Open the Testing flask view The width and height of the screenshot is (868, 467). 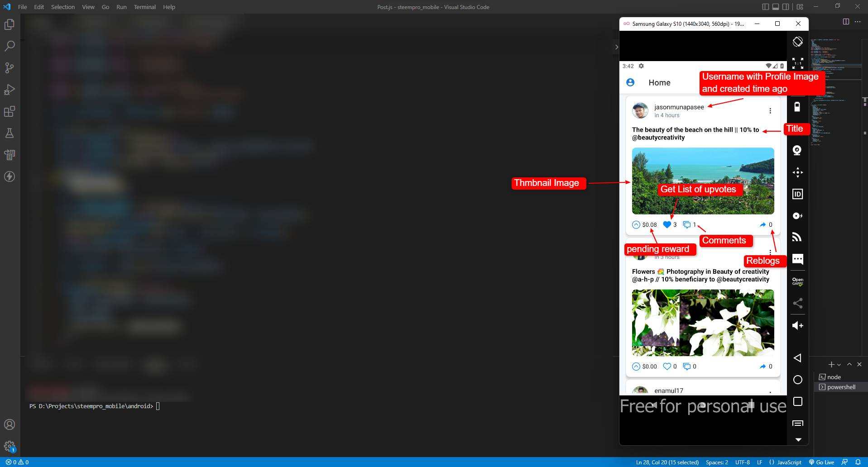click(10, 133)
